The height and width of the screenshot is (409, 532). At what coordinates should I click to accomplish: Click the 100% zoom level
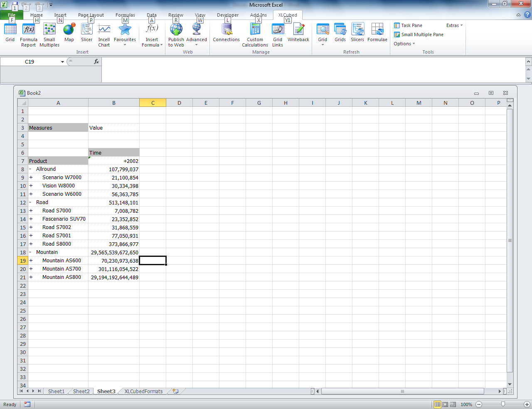(466, 404)
